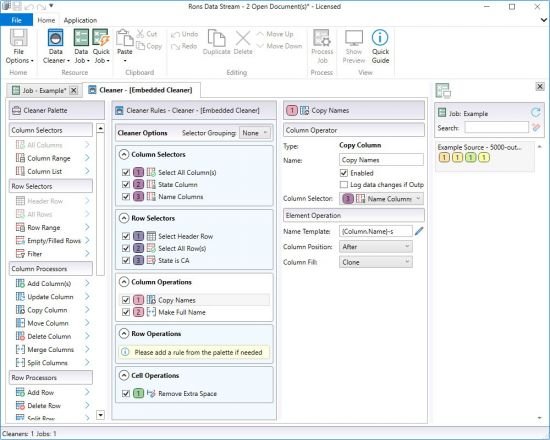The image size is (550, 440).
Task: Open the Application ribbon tab
Action: tap(80, 20)
